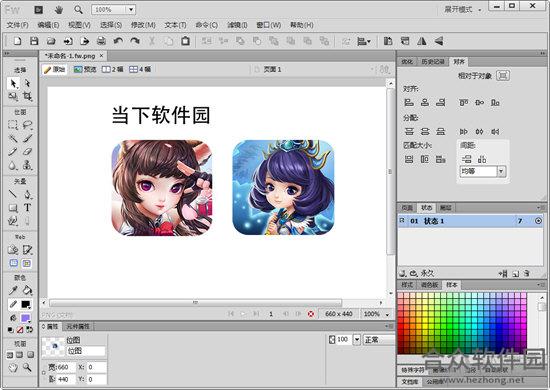This screenshot has height=390, width=550.
Task: Open the 文件(F) menu
Action: point(17,25)
